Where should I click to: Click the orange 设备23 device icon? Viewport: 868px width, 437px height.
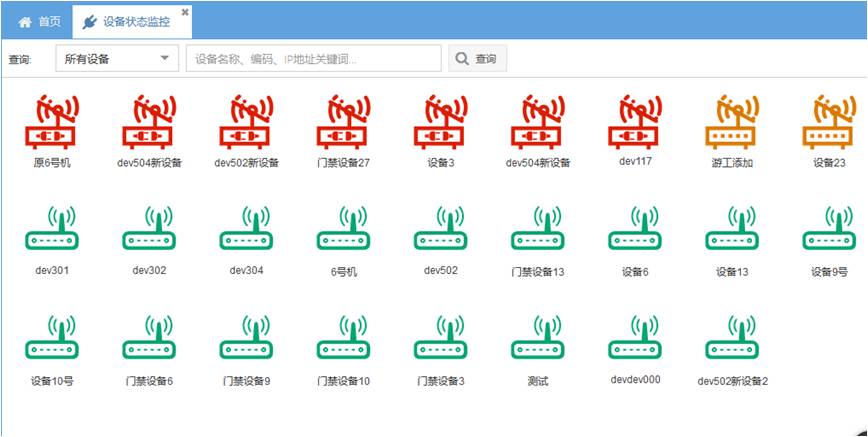(x=829, y=122)
